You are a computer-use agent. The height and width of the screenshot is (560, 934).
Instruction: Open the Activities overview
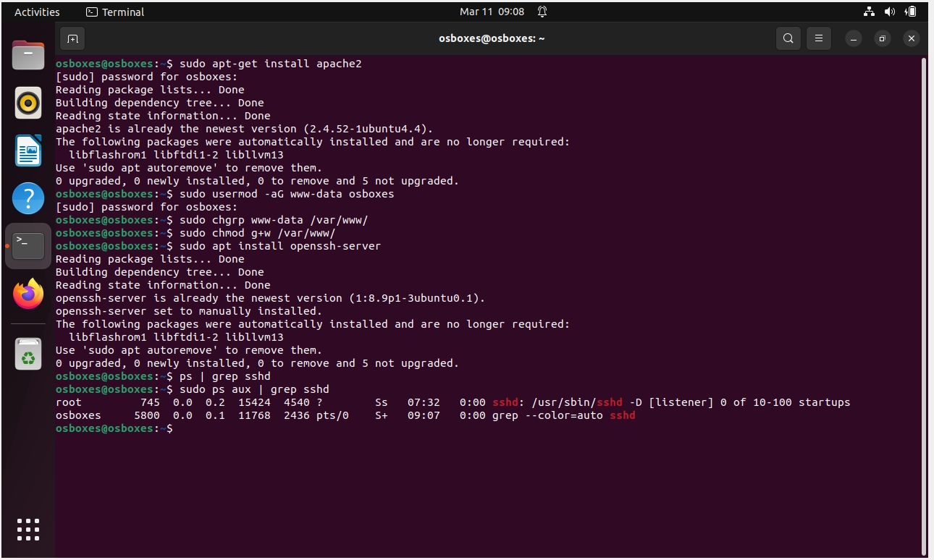tap(37, 12)
